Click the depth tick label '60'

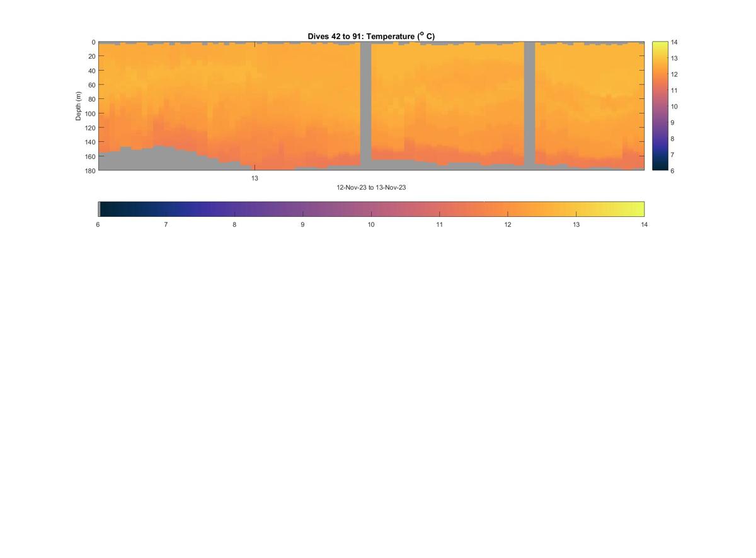tap(91, 85)
